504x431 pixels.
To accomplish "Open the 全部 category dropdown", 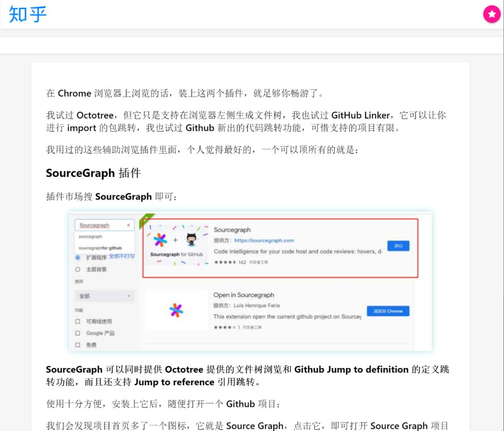I will 105,296.
